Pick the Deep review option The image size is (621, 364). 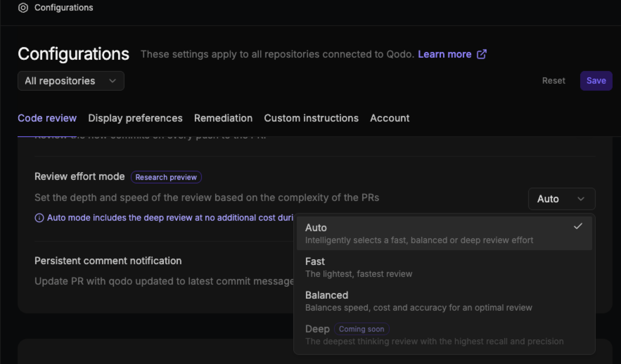pyautogui.click(x=444, y=335)
